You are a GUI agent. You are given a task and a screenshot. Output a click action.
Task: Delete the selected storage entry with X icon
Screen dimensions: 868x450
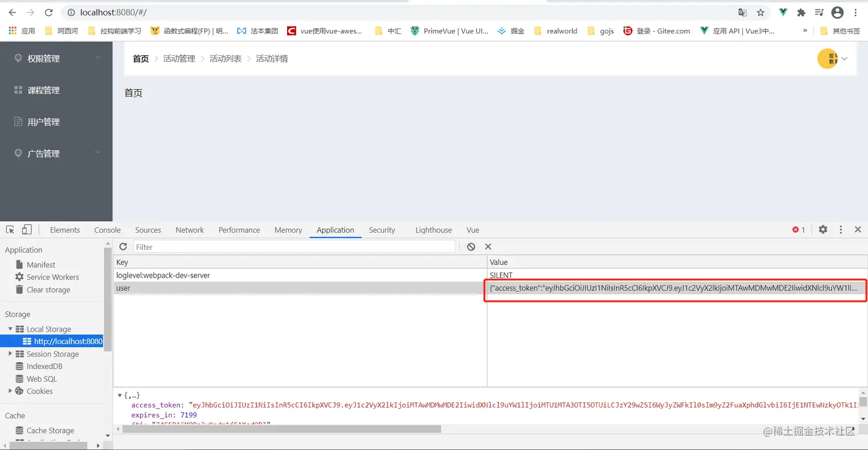coord(488,247)
